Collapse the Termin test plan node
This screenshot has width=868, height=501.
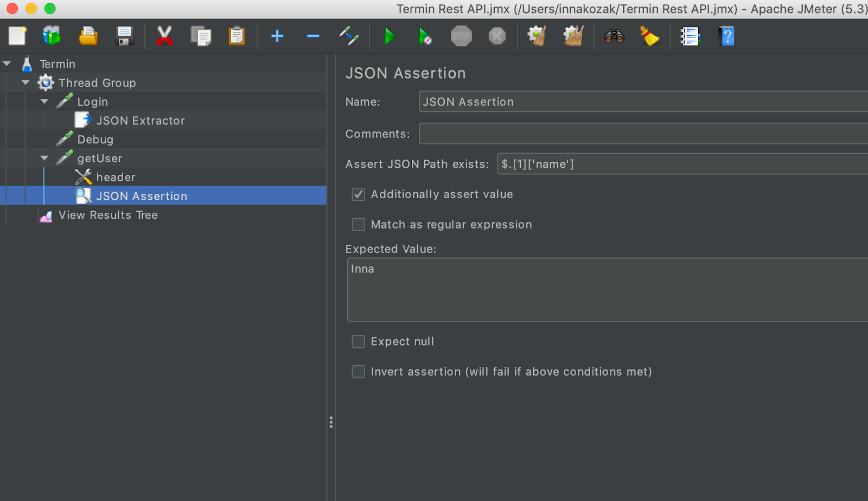[7, 64]
